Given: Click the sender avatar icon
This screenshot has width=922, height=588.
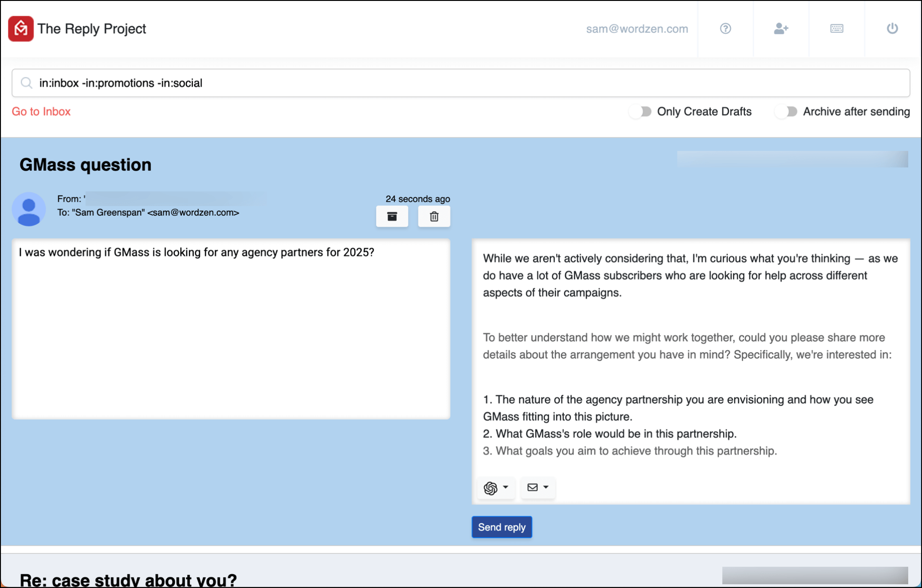Looking at the screenshot, I should pos(29,209).
